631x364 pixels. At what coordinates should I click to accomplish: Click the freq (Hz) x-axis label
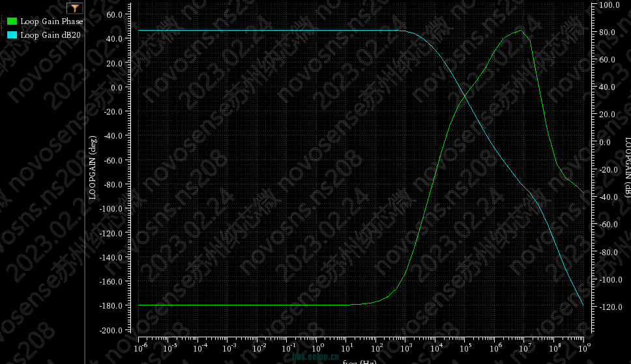359,360
